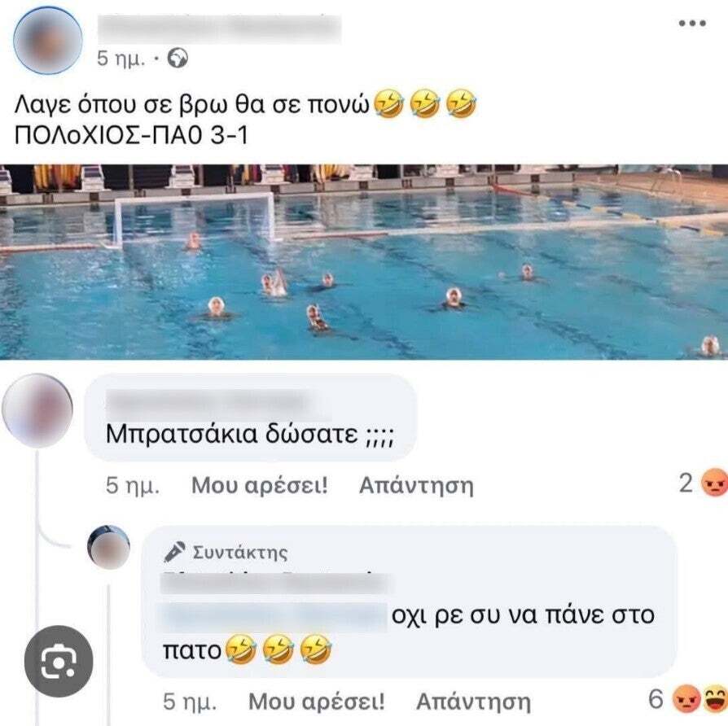The image size is (728, 726).
Task: Click the blurred post author name
Action: (x=219, y=28)
